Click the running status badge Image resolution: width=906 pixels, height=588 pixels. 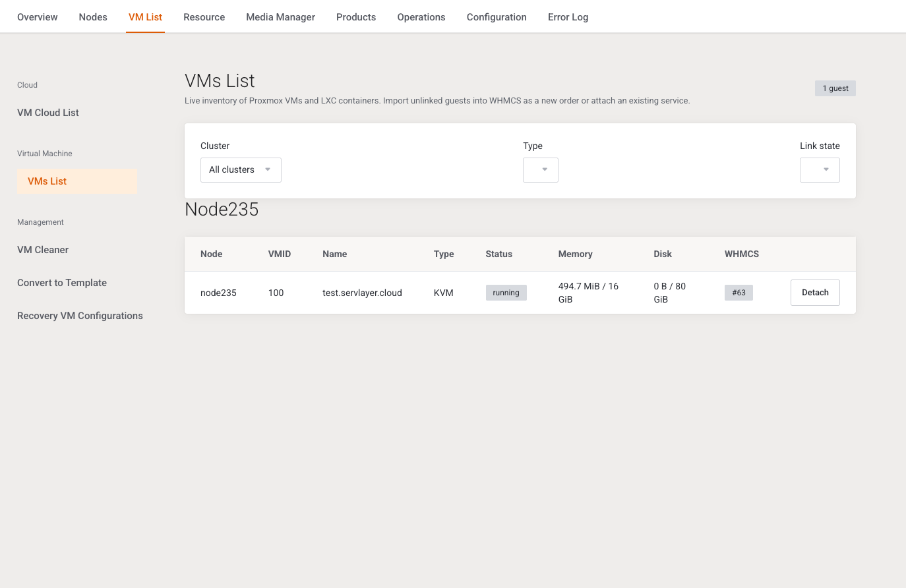point(506,293)
